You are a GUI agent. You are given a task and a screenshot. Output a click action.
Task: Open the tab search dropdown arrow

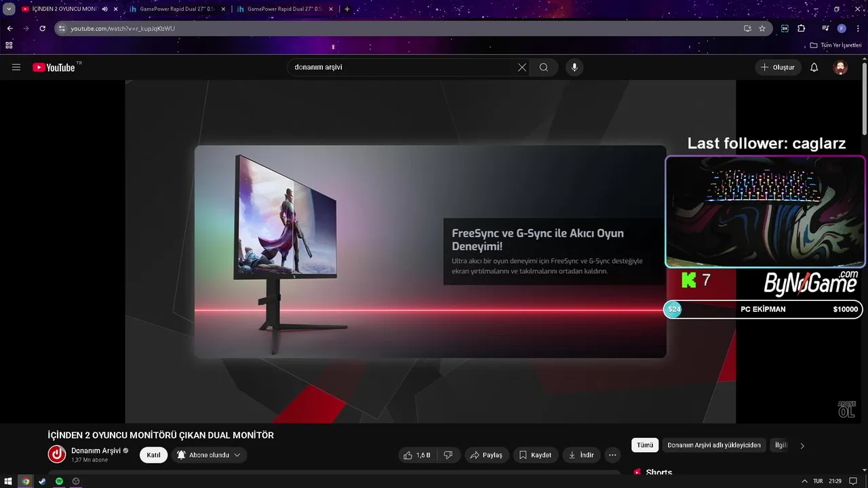click(x=9, y=9)
